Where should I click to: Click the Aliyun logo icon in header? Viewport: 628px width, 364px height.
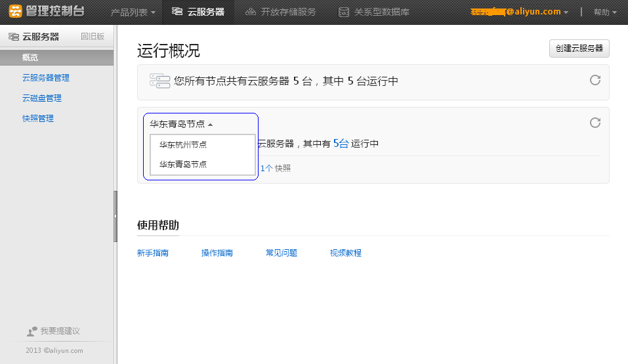click(15, 11)
